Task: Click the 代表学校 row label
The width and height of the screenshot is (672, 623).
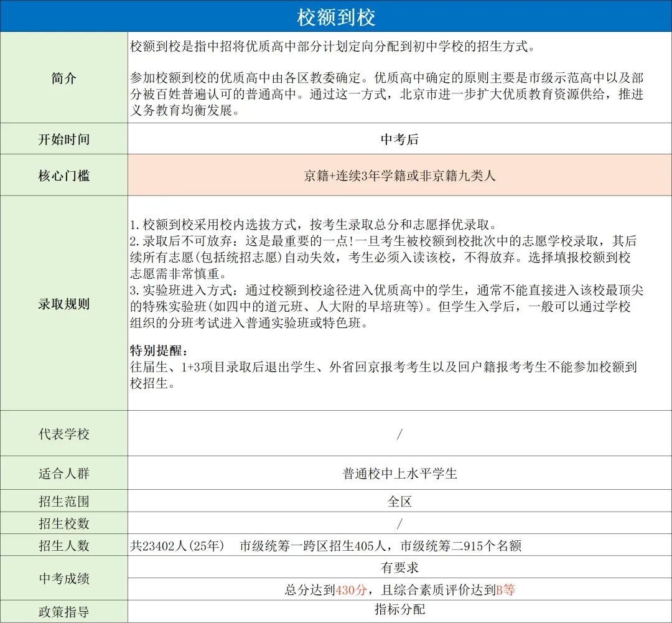Action: click(x=64, y=434)
